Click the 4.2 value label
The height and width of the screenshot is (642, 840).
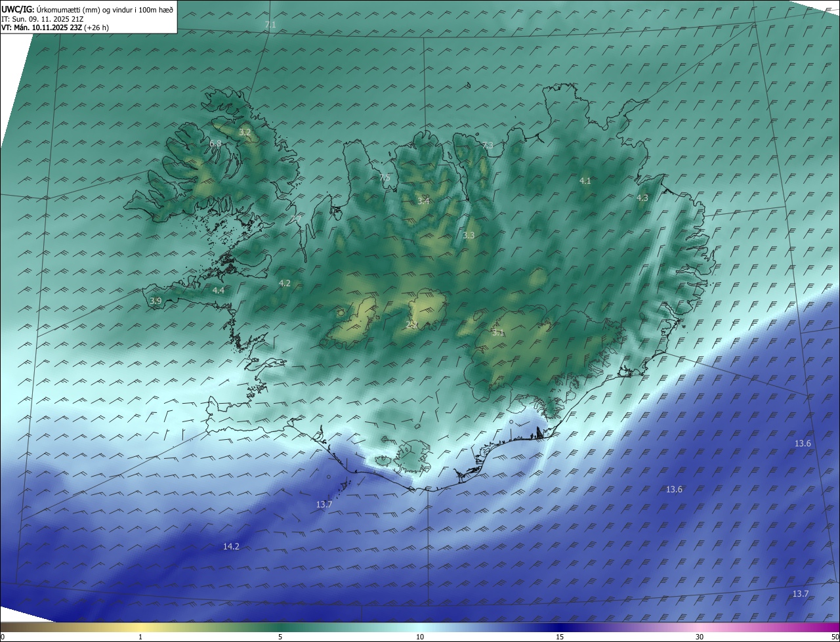click(285, 284)
